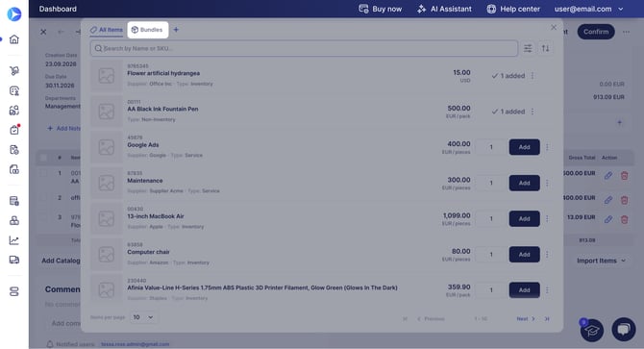
Task: Click the Google Ads item thumbnail
Action: tap(107, 147)
